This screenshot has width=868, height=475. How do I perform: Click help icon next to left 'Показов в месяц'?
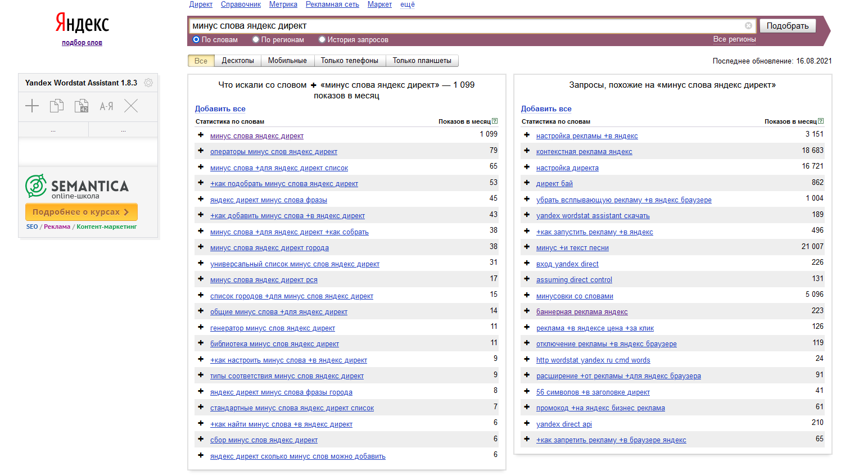coord(495,121)
